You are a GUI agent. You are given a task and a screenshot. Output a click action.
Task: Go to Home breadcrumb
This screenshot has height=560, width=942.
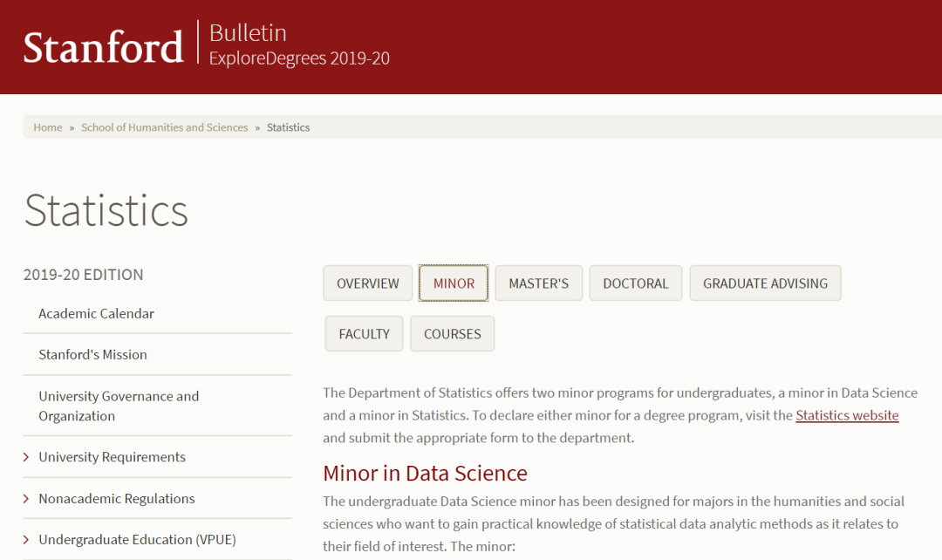[48, 127]
